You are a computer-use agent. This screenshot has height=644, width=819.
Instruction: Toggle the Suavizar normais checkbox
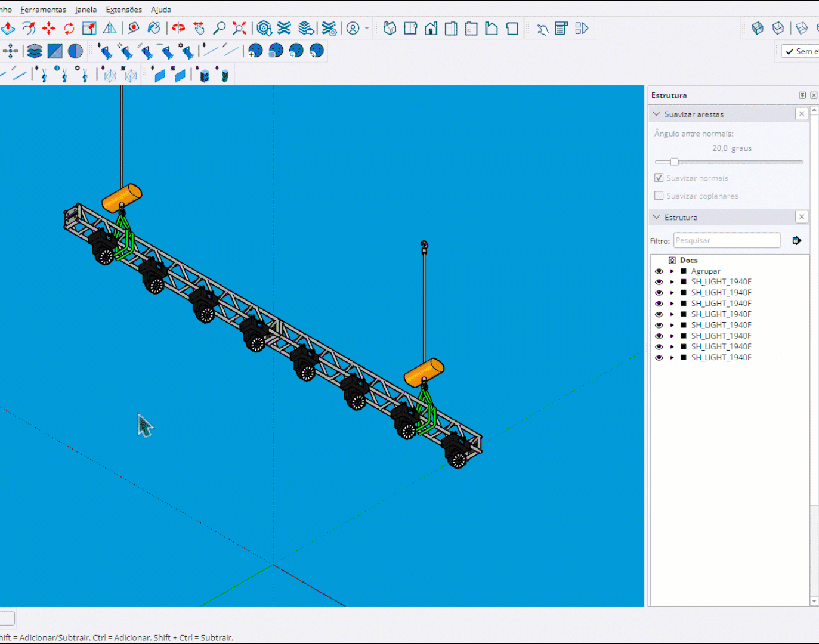[659, 178]
